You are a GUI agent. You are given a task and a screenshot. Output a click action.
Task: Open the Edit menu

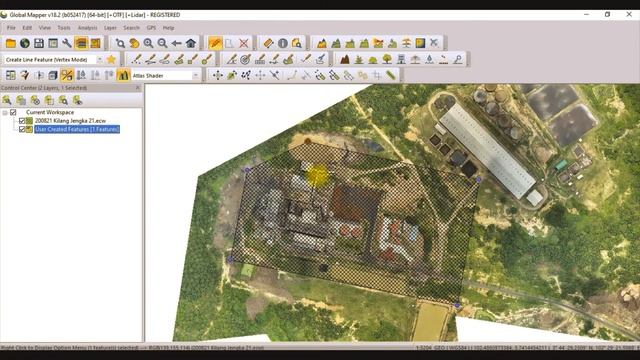coord(27,28)
